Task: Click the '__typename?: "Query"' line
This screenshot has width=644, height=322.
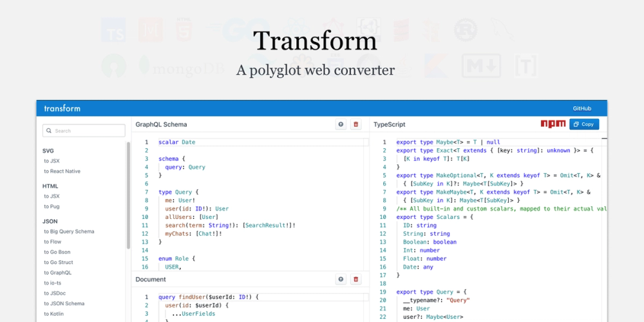Action: (436, 300)
